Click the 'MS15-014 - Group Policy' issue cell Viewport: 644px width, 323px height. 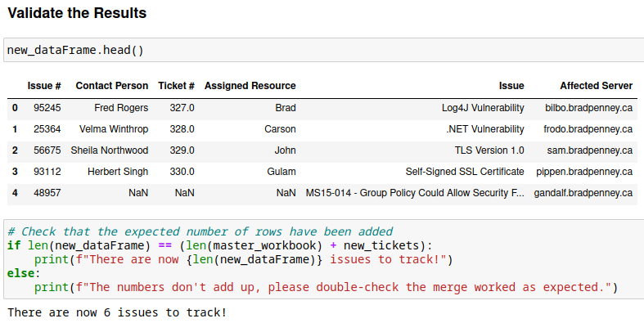[x=415, y=193]
